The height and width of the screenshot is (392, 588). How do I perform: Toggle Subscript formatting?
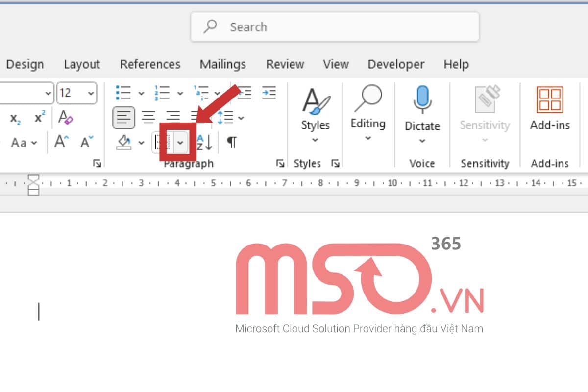coord(16,118)
